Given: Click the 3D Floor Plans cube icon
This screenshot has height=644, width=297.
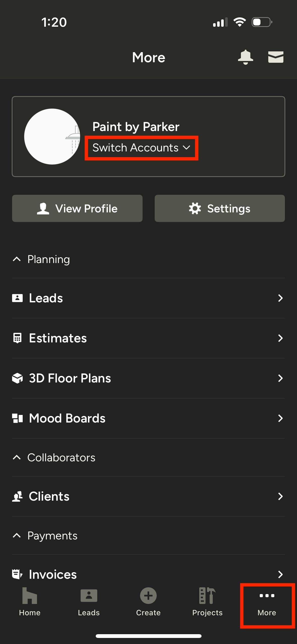Looking at the screenshot, I should click(17, 378).
